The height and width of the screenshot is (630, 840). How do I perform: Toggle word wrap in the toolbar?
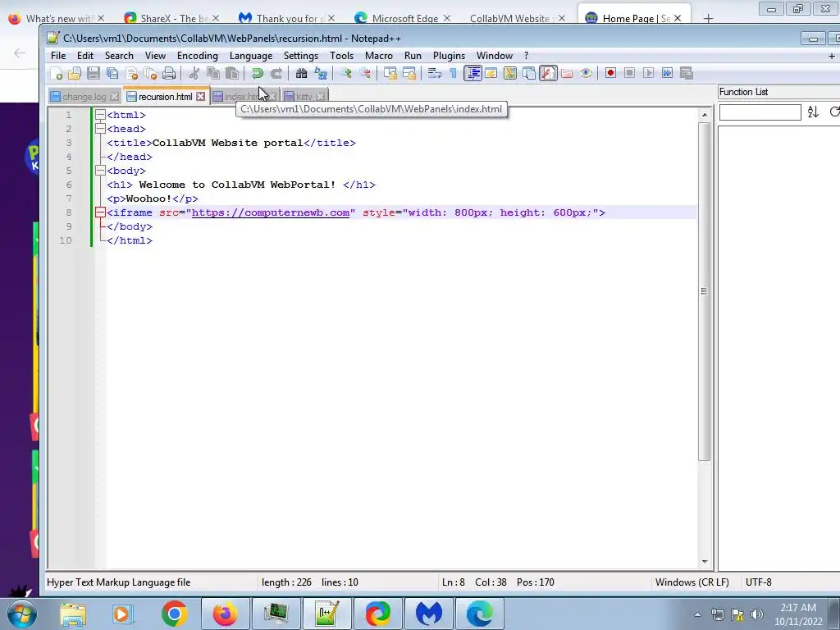coord(435,73)
